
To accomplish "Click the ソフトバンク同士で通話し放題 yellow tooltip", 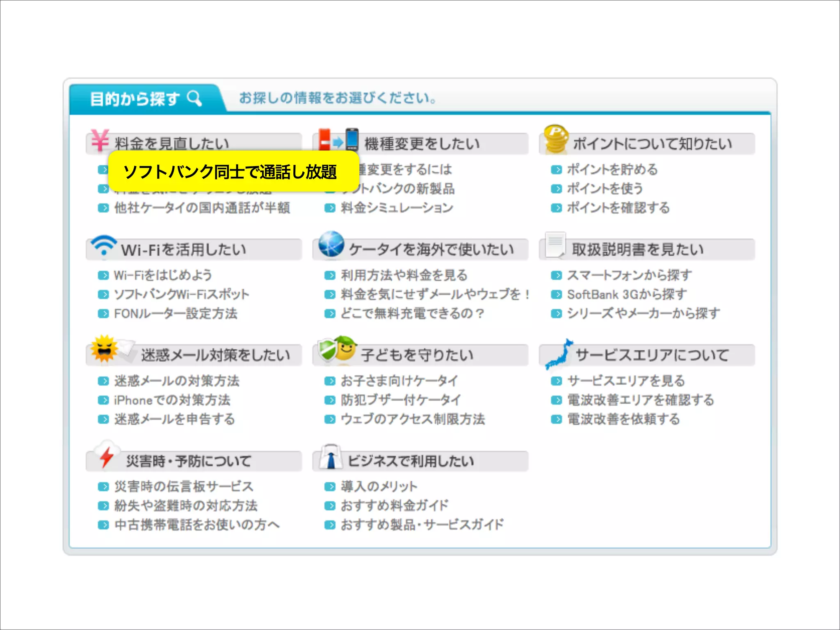I will [x=233, y=171].
